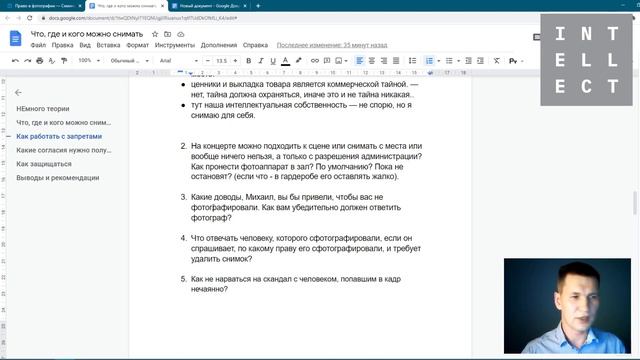The width and height of the screenshot is (640, 360).
Task: Open the Вид menu
Action: coord(85,45)
